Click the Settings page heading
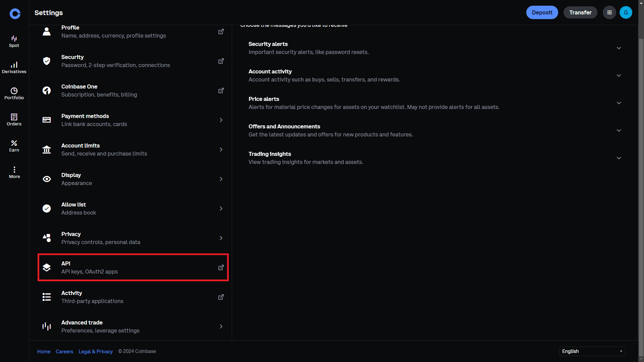The width and height of the screenshot is (644, 362). 49,13
